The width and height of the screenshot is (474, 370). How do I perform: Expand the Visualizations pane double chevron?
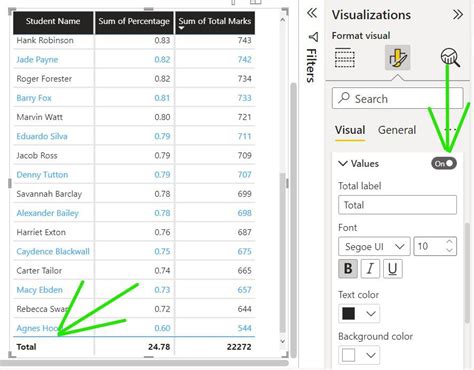pyautogui.click(x=458, y=15)
